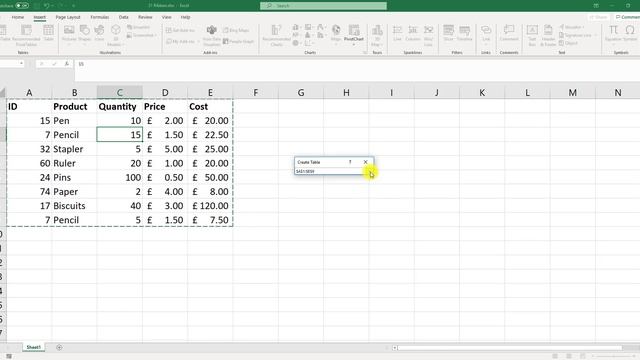Add a new sheet with plus icon
The image size is (640, 360).
[59, 347]
